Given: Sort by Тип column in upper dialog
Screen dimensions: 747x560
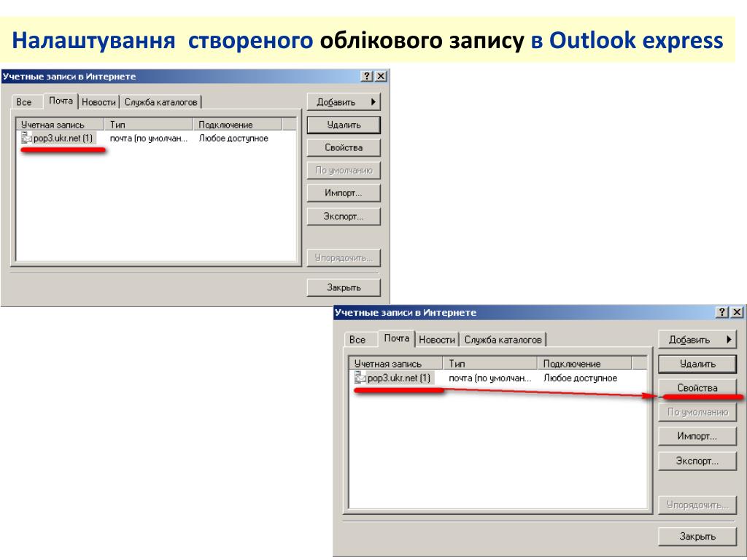Looking at the screenshot, I should (x=149, y=124).
